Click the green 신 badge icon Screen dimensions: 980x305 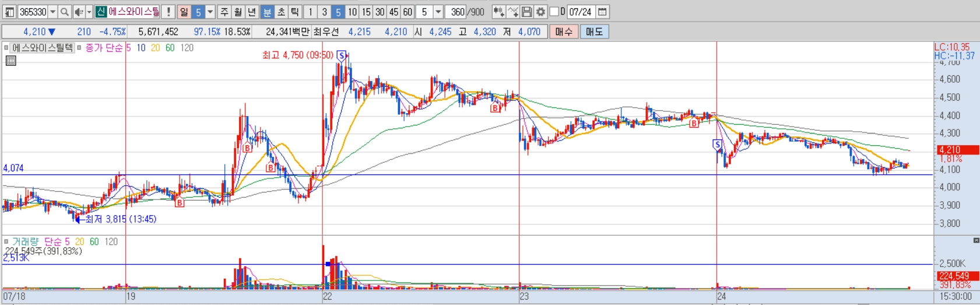(x=101, y=12)
